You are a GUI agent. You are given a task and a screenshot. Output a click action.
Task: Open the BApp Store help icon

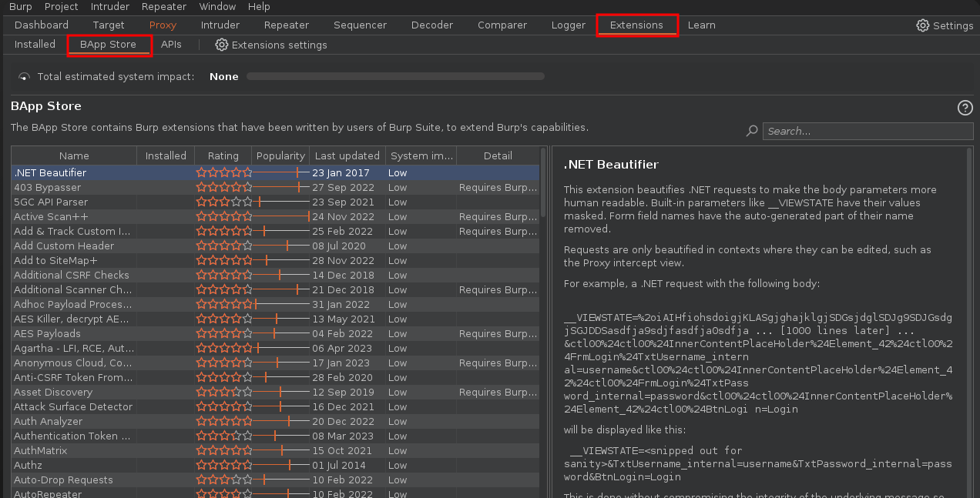click(x=965, y=108)
